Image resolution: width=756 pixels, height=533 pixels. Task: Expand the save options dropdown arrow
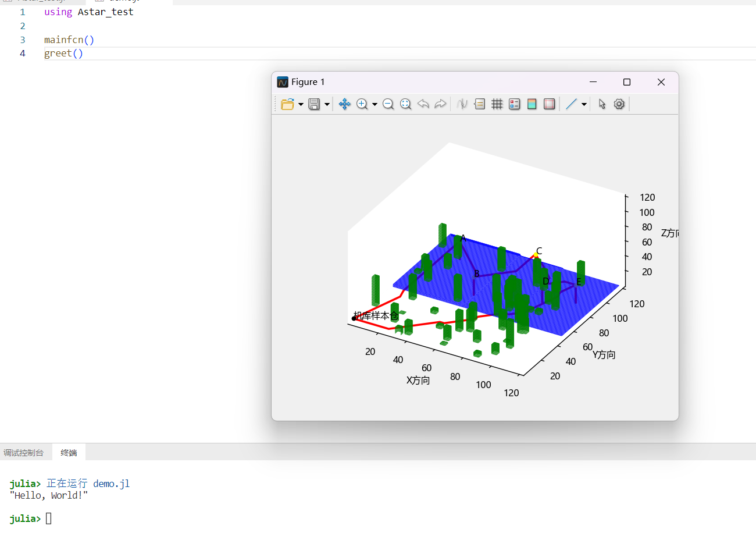point(327,104)
